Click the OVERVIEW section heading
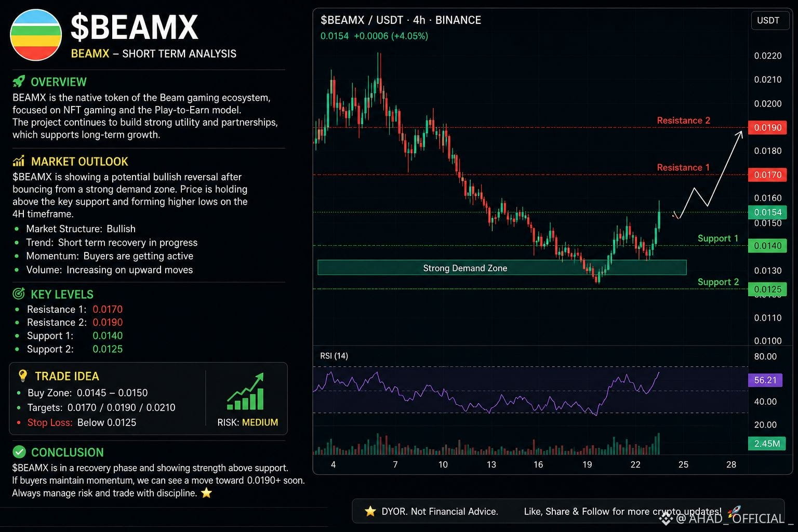This screenshot has width=798, height=532. point(59,82)
